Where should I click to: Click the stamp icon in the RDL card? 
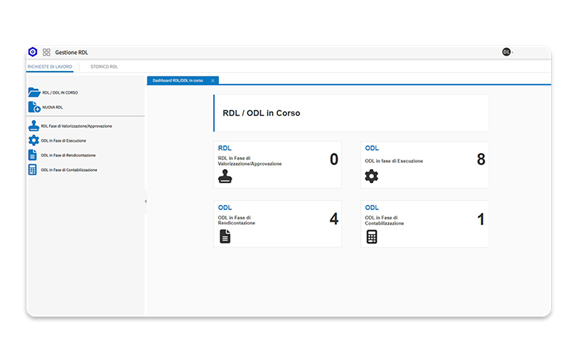click(225, 176)
